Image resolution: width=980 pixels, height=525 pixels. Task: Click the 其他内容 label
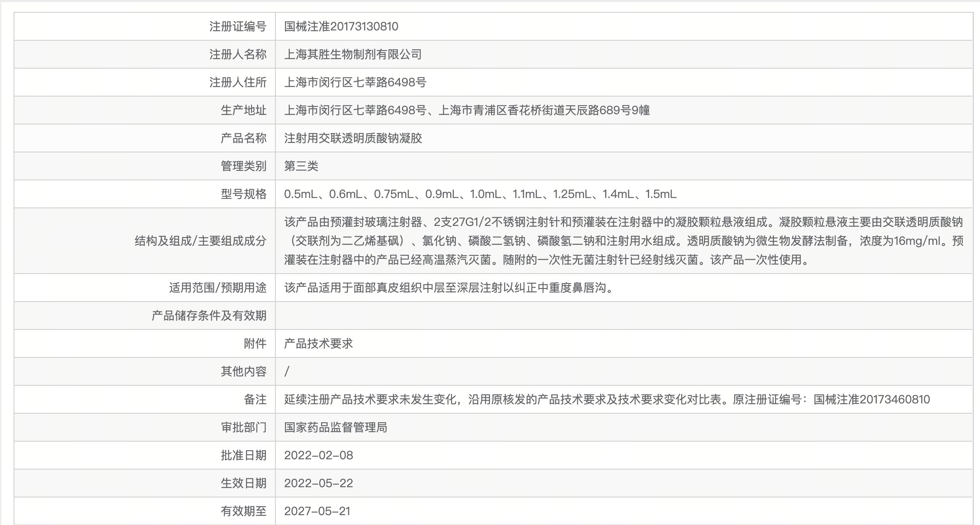click(243, 371)
